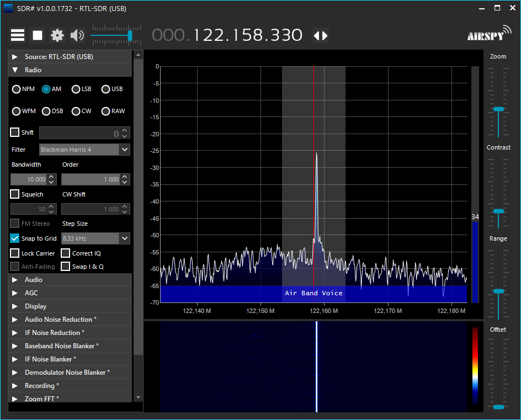Viewport: 521px width, 420px height.
Task: Expand the Display panel
Action: click(x=70, y=306)
